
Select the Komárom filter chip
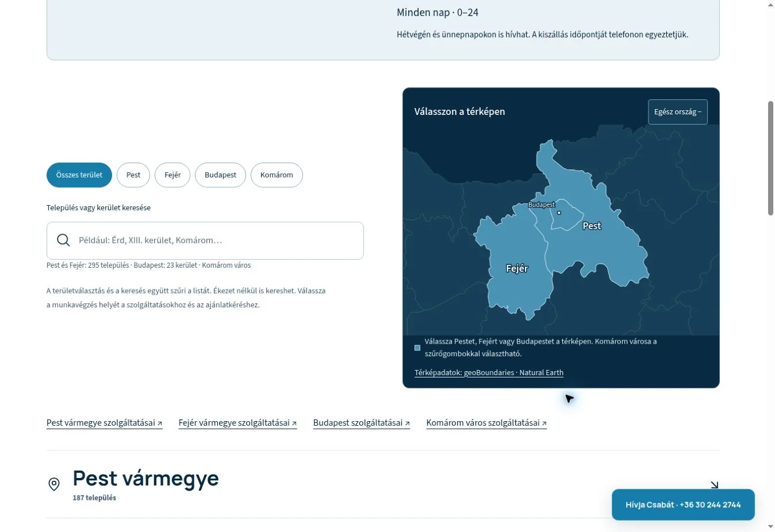coord(277,175)
